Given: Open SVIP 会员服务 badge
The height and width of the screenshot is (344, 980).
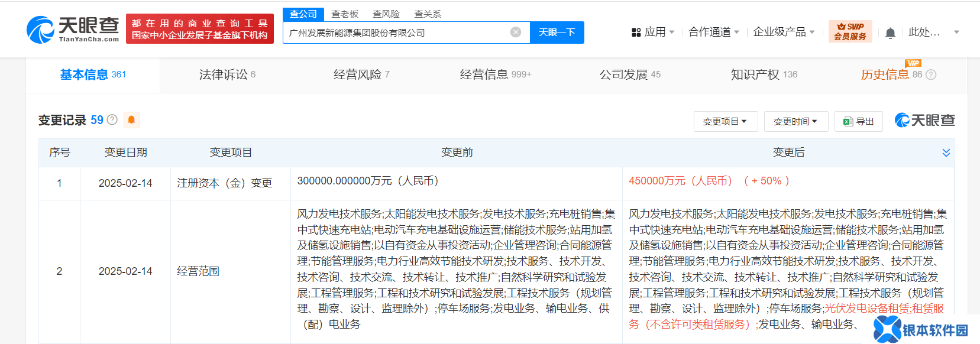Looking at the screenshot, I should [x=850, y=32].
